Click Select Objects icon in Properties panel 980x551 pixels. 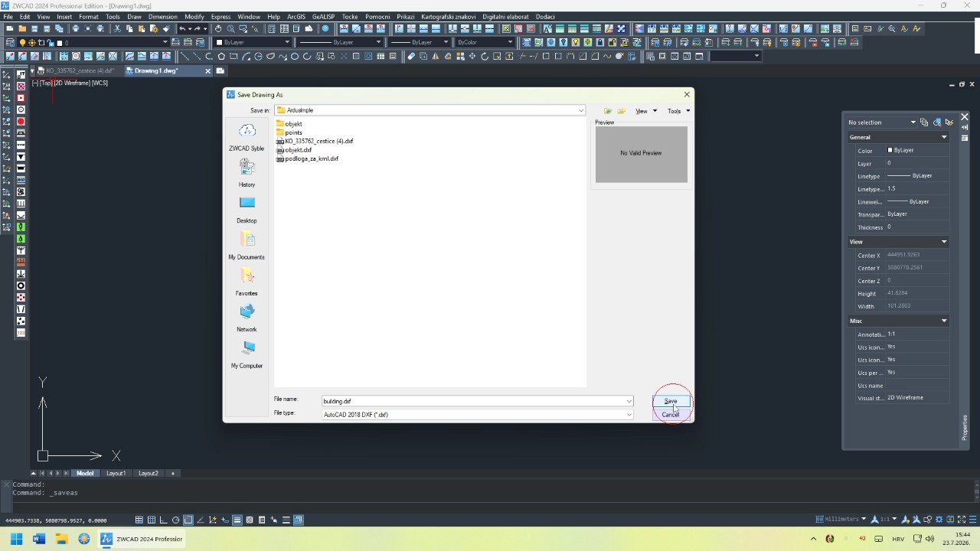click(937, 122)
